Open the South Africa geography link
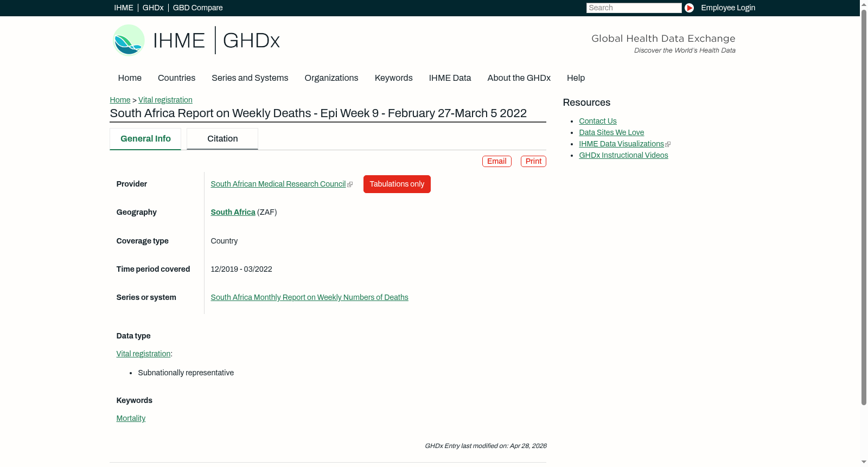 pos(233,212)
